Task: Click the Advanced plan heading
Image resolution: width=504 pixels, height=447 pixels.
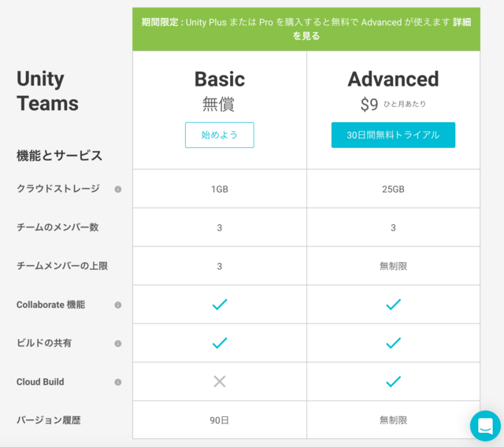Action: click(393, 79)
